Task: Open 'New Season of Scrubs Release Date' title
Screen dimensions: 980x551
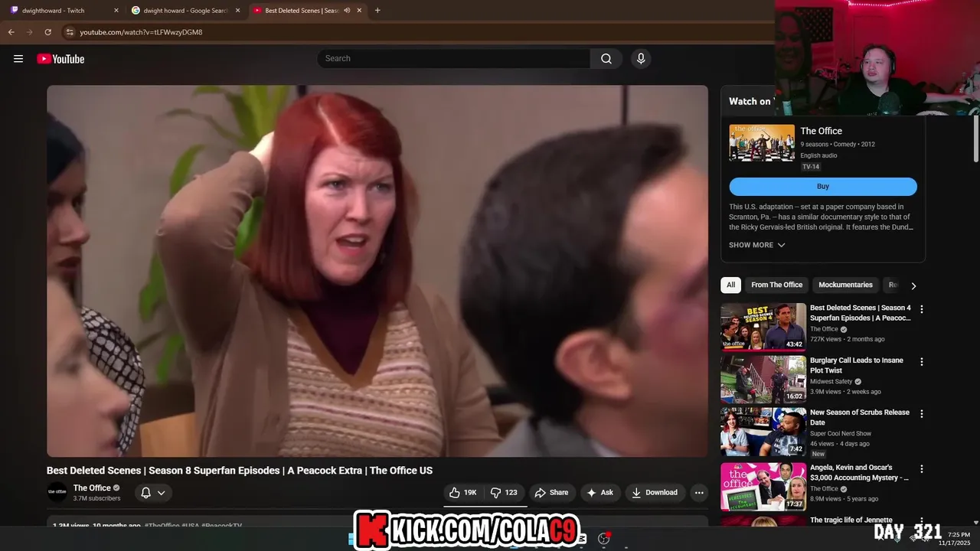Action: (860, 417)
